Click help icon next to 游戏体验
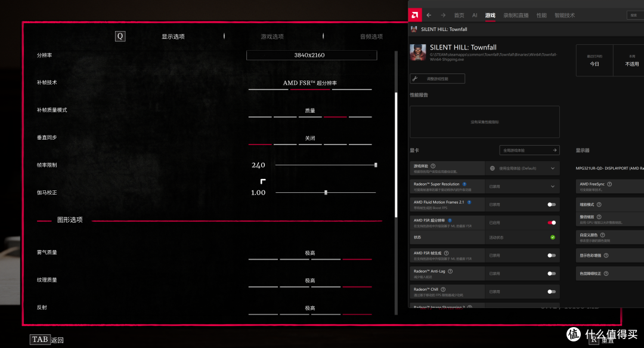 pyautogui.click(x=433, y=166)
